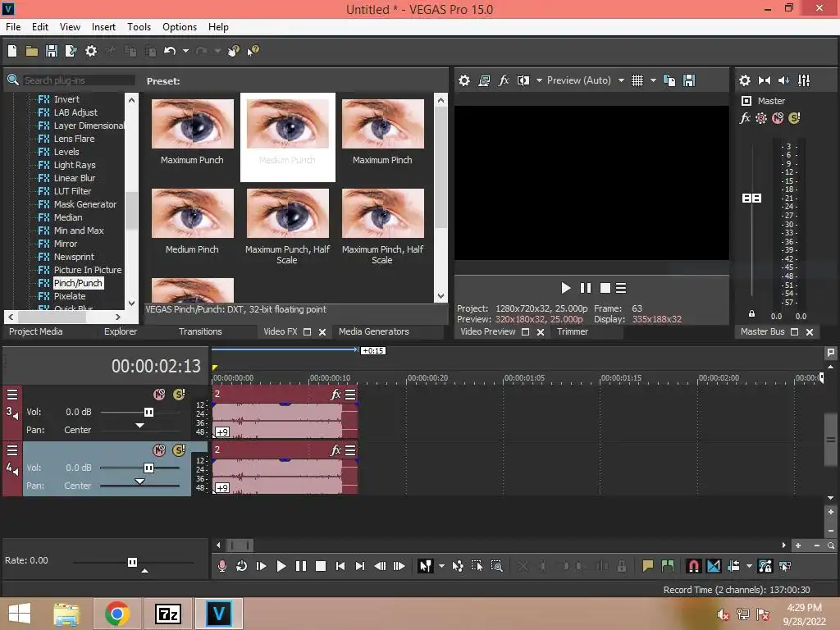Select the Selection Edit tool
840x630 pixels.
click(477, 566)
